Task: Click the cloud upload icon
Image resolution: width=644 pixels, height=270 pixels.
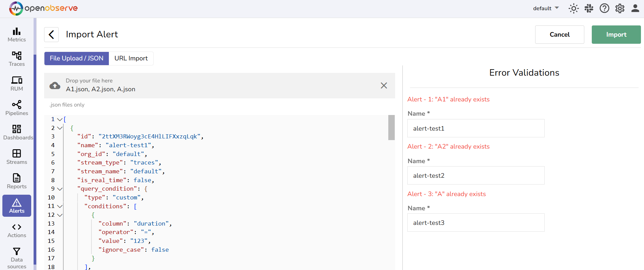Action: 55,85
